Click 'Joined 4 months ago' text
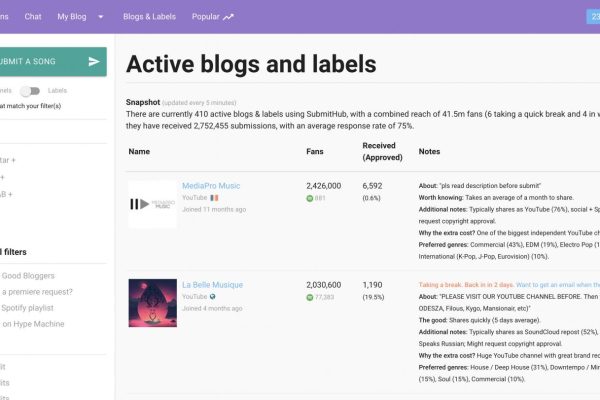The image size is (600, 400). tap(212, 309)
